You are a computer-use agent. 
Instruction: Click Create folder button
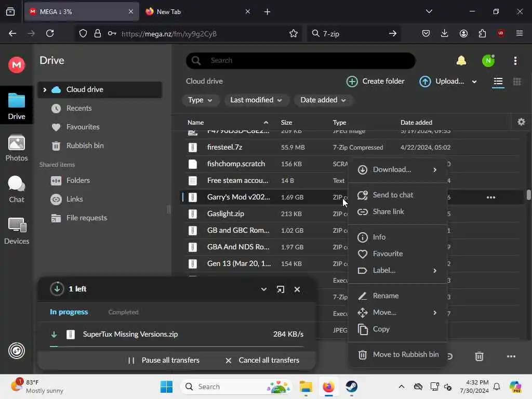coord(375,82)
